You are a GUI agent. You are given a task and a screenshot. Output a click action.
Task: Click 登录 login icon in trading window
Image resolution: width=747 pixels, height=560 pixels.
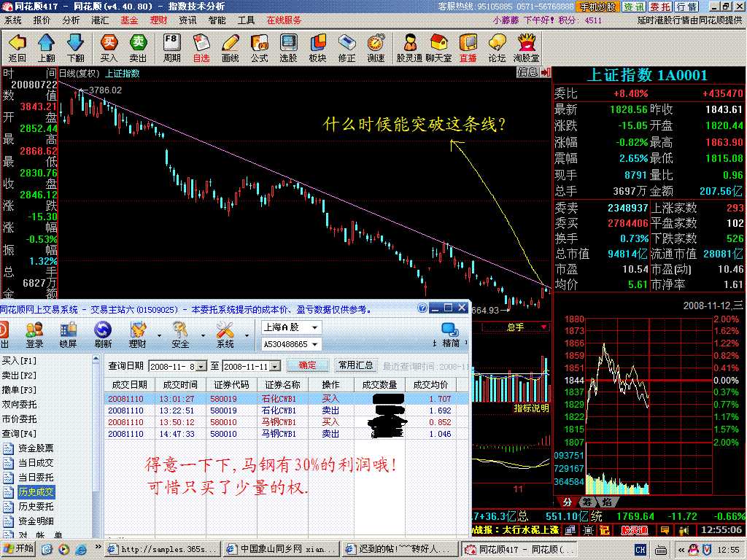point(34,335)
